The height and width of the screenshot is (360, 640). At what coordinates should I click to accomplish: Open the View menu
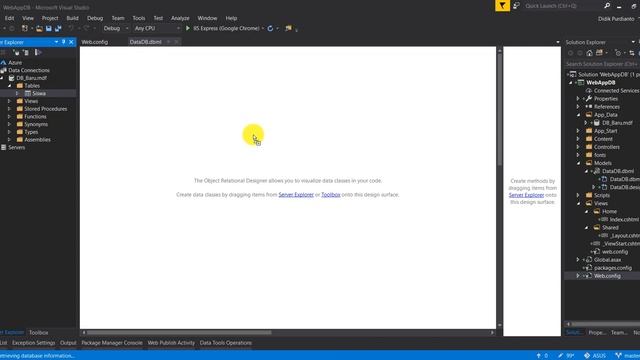[x=28, y=18]
